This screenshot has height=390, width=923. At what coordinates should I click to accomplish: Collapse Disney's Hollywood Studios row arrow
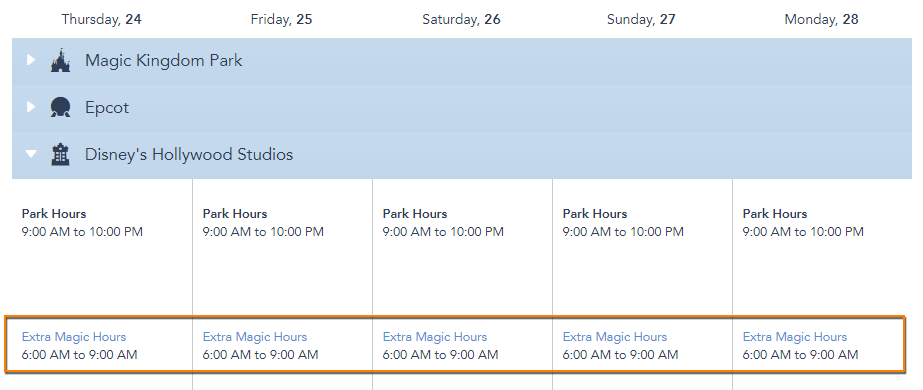click(x=31, y=154)
